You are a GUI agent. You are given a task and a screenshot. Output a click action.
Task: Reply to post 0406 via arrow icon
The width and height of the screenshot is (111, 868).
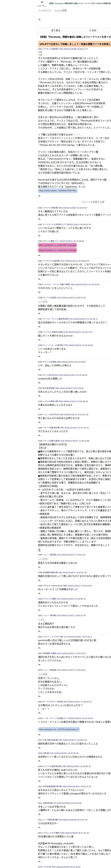tap(39, 735)
